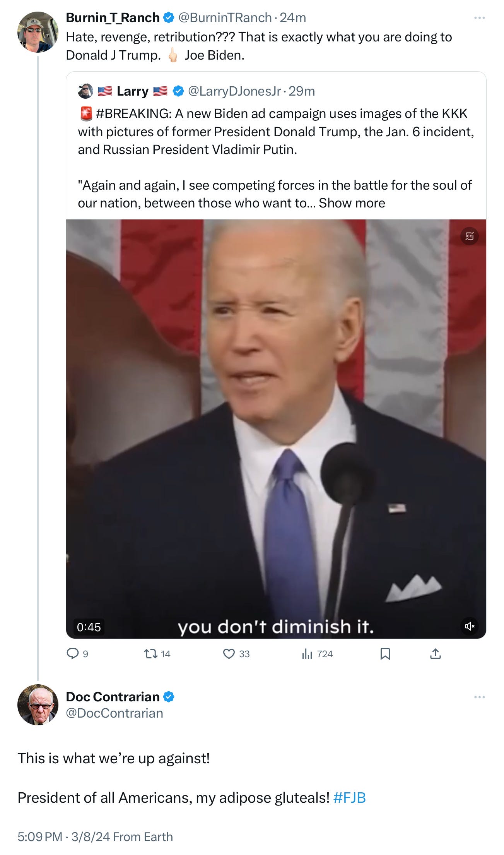This screenshot has width=504, height=855.
Task: Play the Biden speech video
Action: (x=276, y=429)
